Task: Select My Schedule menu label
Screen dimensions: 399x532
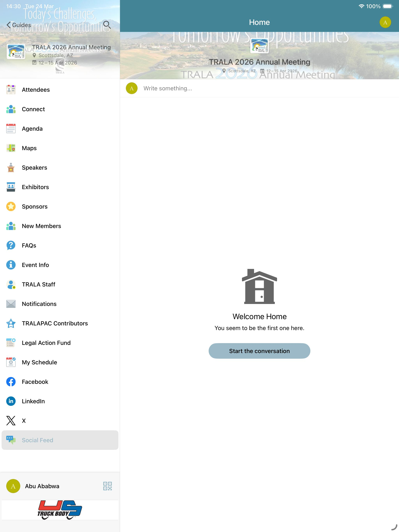Action: point(40,362)
